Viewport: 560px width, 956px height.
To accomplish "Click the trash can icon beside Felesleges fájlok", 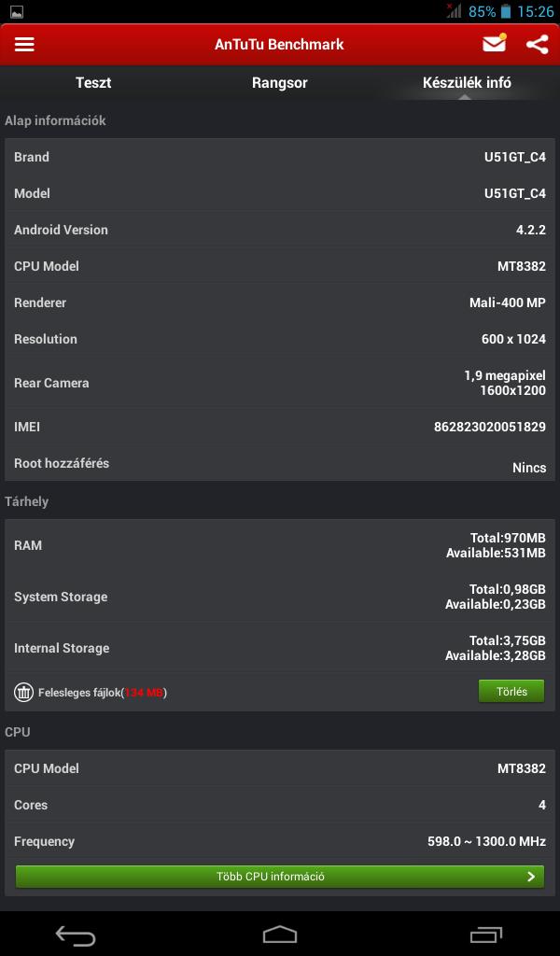I will 23,692.
